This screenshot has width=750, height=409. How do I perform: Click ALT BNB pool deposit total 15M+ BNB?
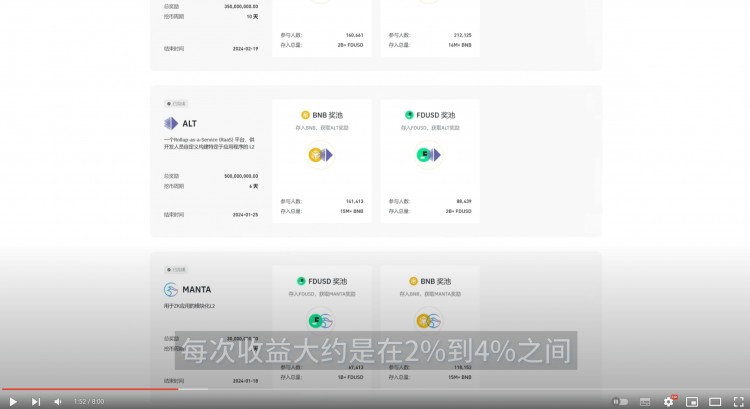pyautogui.click(x=352, y=211)
